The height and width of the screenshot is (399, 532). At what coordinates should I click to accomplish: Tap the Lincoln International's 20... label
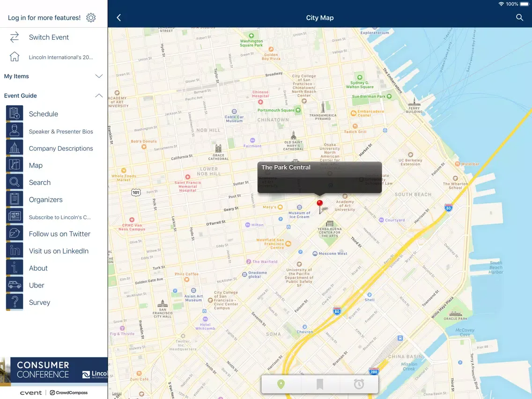click(61, 57)
